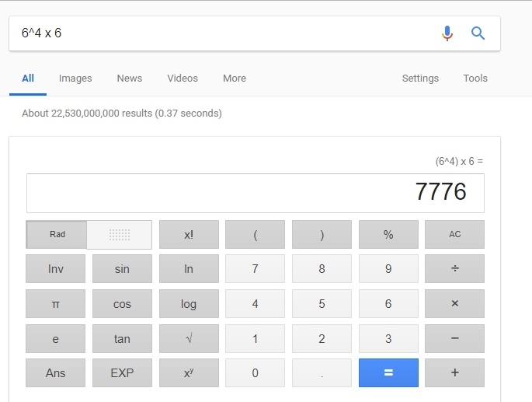Toggle the Rad angle mode
532x402 pixels.
pyautogui.click(x=57, y=235)
